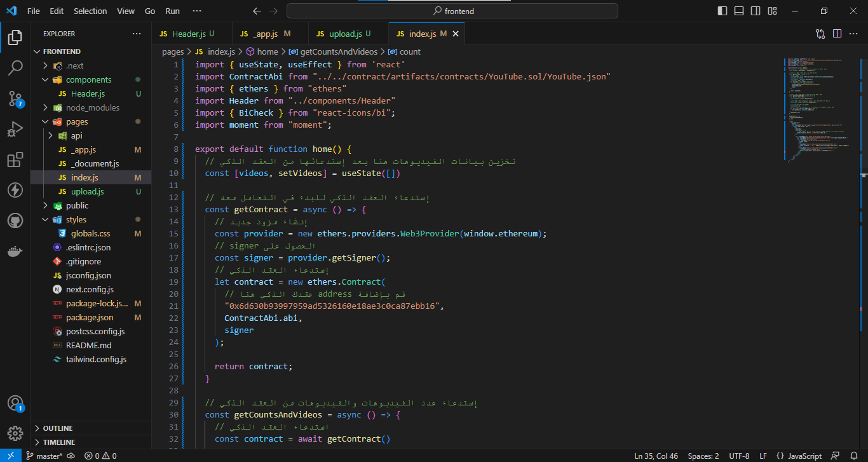The image size is (868, 462).
Task: Open the Extensions view
Action: click(15, 160)
